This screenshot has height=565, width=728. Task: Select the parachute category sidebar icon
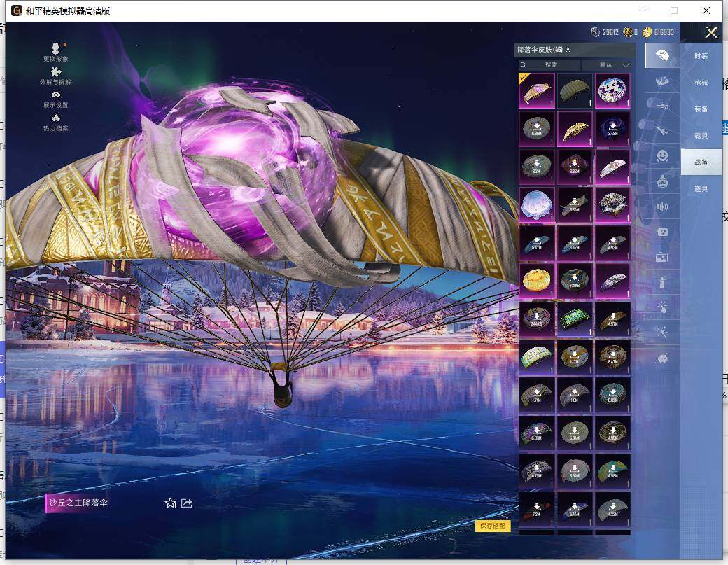click(x=662, y=56)
